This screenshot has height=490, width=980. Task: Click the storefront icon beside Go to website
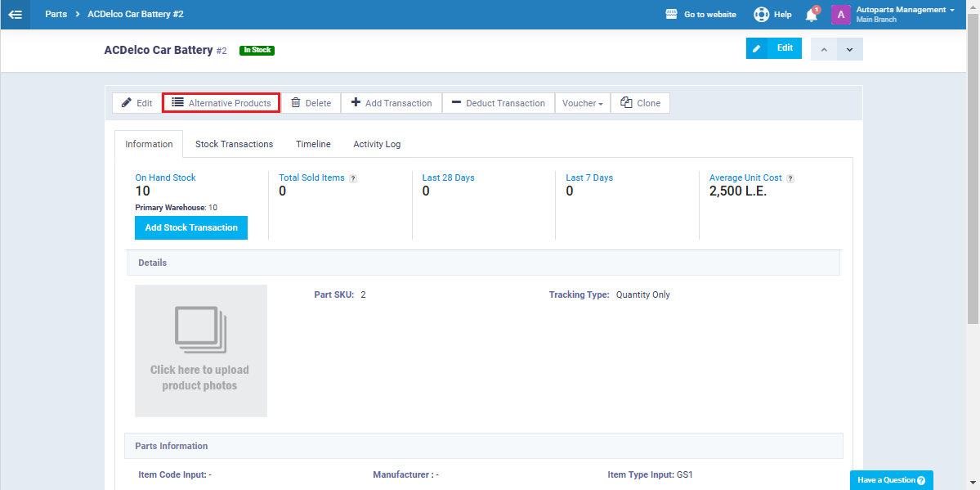(x=672, y=14)
